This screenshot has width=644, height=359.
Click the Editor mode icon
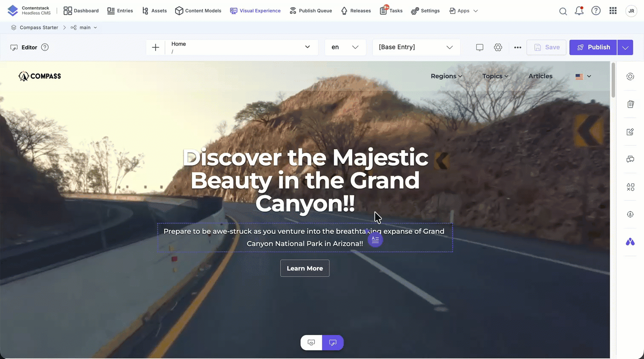[14, 48]
